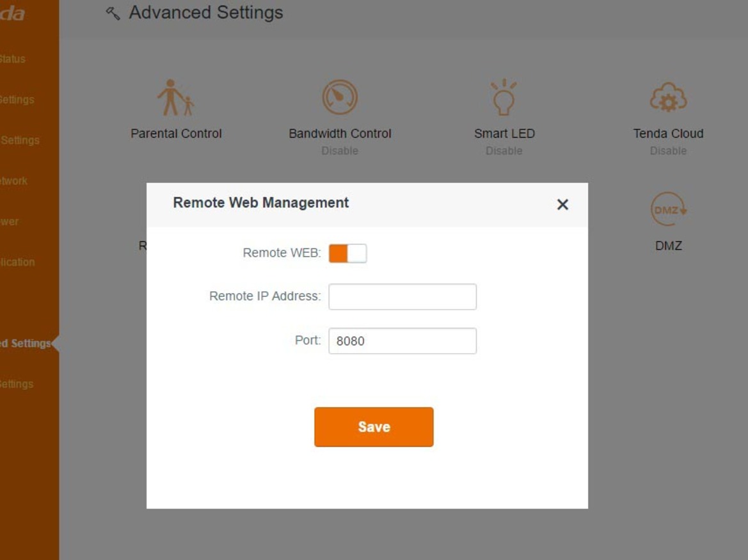Click the Smart LED label
748x560 pixels.
pos(504,134)
